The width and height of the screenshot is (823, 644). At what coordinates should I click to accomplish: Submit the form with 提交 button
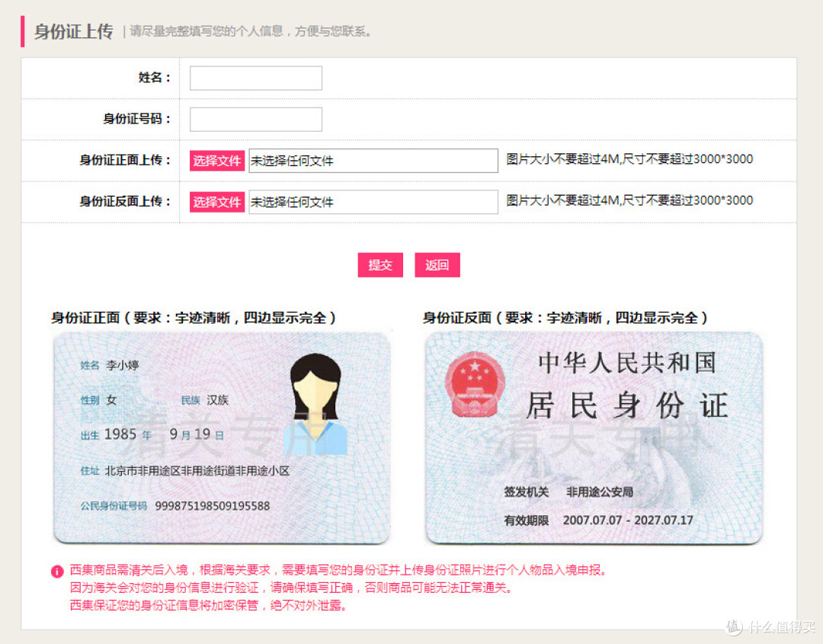tap(380, 265)
